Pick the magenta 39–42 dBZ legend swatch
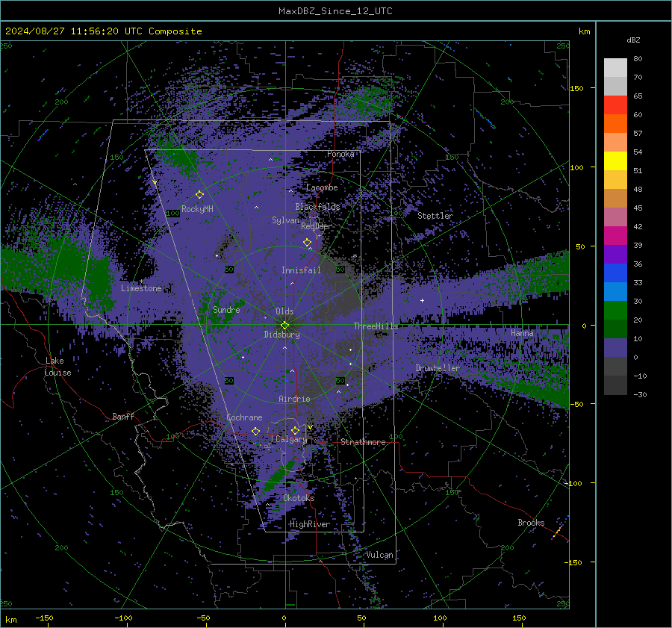Screen dimensions: 672x628 [x=615, y=236]
